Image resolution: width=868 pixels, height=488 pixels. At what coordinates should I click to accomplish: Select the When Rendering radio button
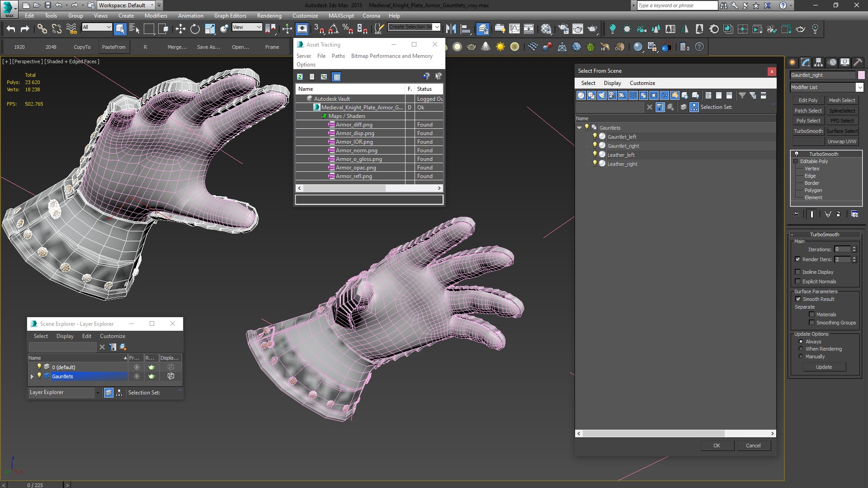801,349
